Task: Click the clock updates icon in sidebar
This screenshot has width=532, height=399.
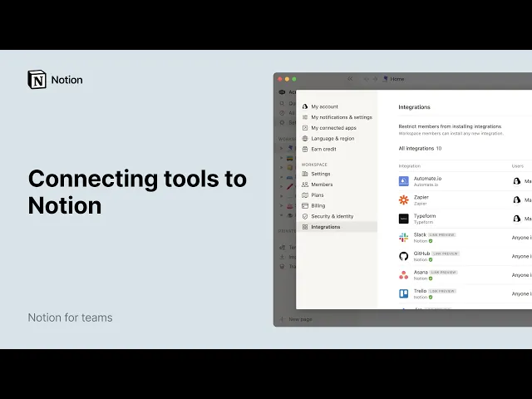Action: (282, 113)
